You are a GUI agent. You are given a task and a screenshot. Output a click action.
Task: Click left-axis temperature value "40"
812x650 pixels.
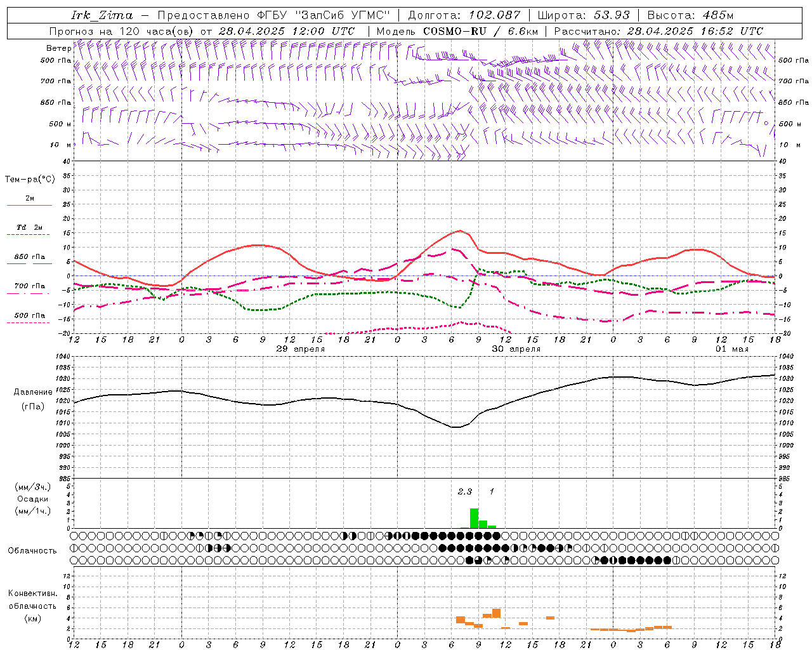pos(66,161)
